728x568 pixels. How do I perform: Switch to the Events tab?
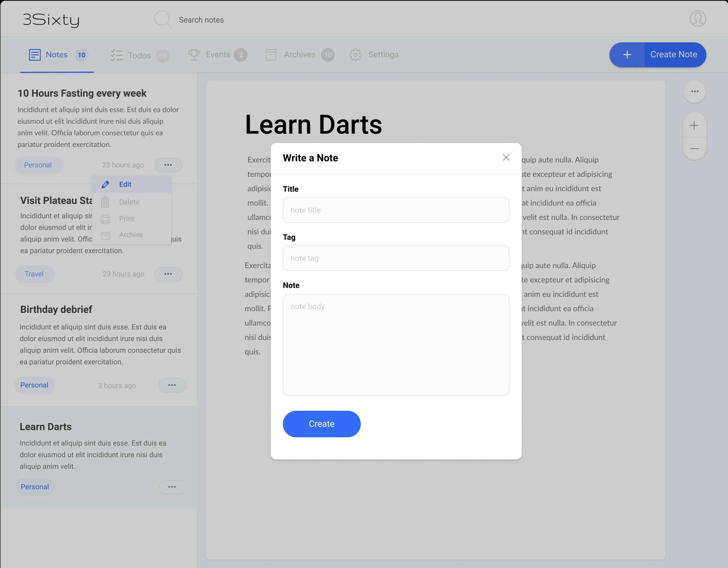click(218, 55)
